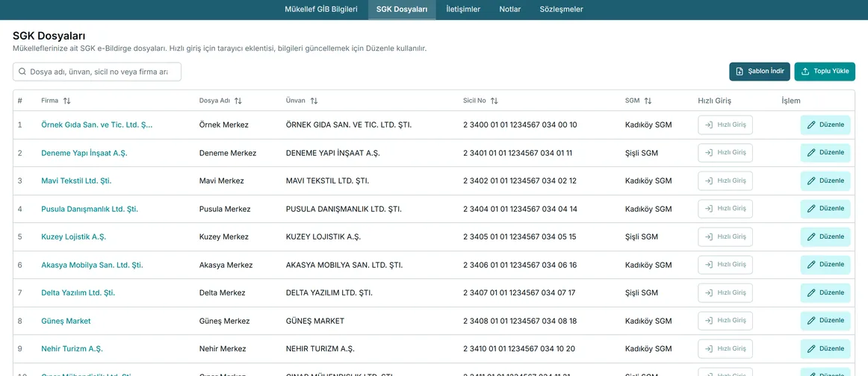
Task: Click login arrow icon in Örnek Gıda row
Action: click(x=709, y=125)
